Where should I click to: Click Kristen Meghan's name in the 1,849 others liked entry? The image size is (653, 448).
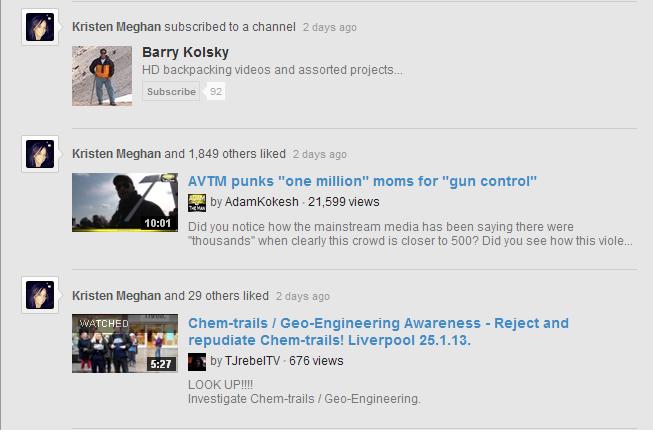[x=116, y=154]
